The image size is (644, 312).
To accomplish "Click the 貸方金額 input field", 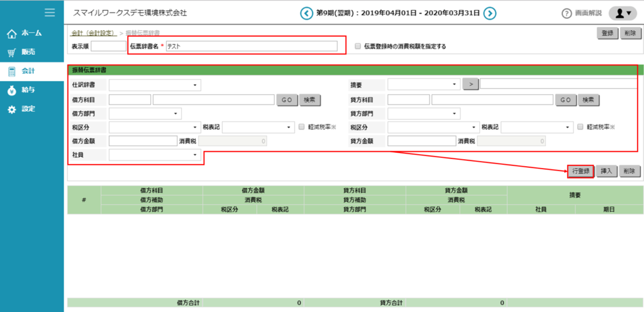I will click(422, 142).
